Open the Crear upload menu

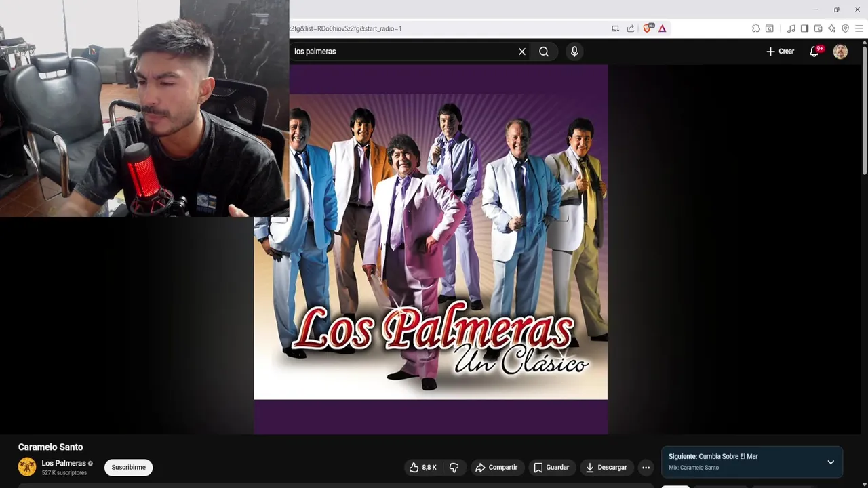[780, 52]
